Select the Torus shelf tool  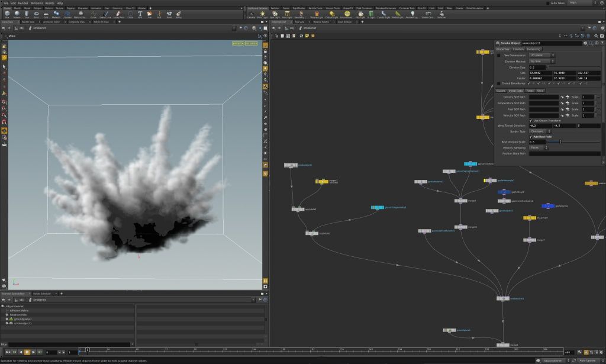point(36,14)
